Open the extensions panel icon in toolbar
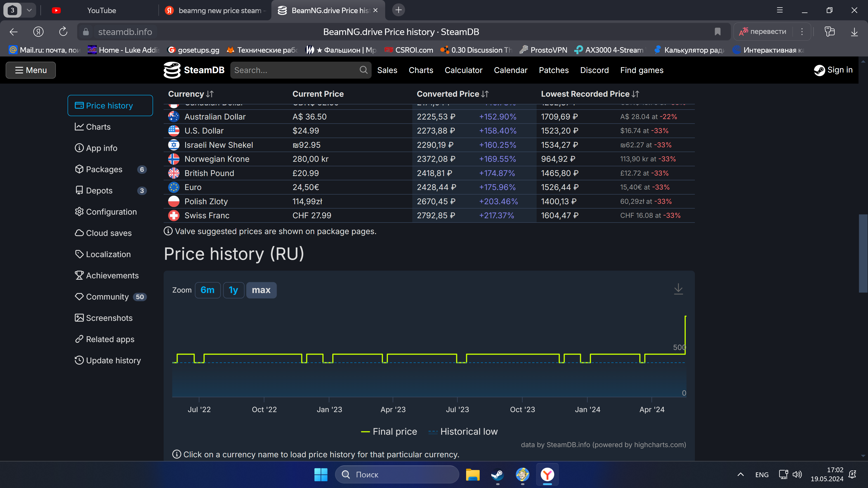Image resolution: width=868 pixels, height=488 pixels. (x=829, y=32)
